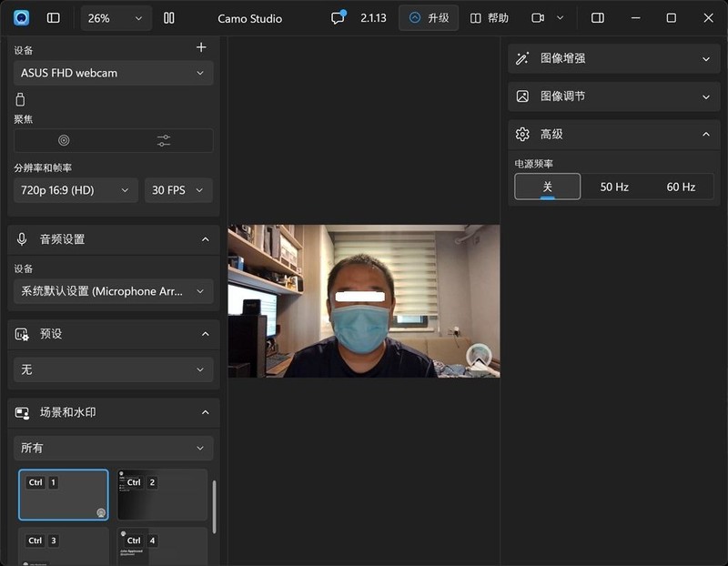Pause the camera video feed
Screen dimensions: 728x566
point(168,18)
